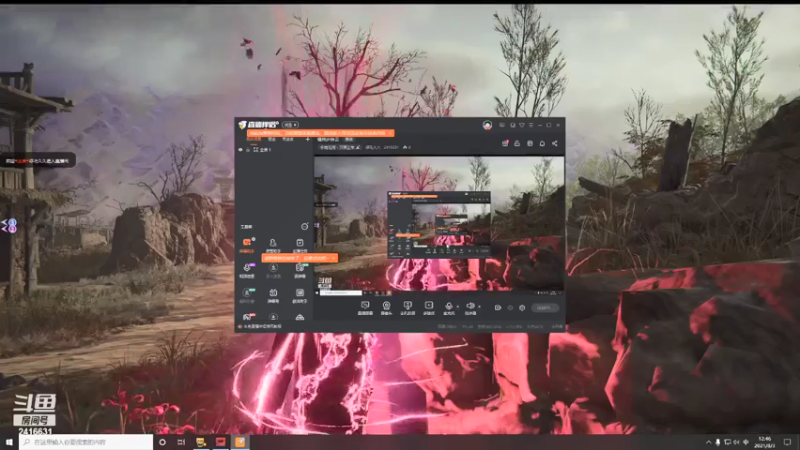Screen dimensions: 800x450
Task: Expand the downward triangle menu in title bar
Action: point(522,125)
